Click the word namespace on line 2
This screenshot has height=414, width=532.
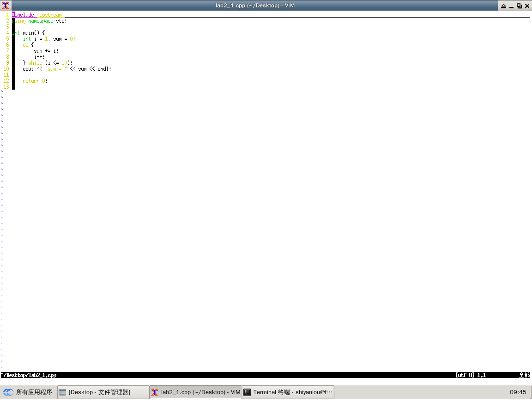pyautogui.click(x=41, y=21)
